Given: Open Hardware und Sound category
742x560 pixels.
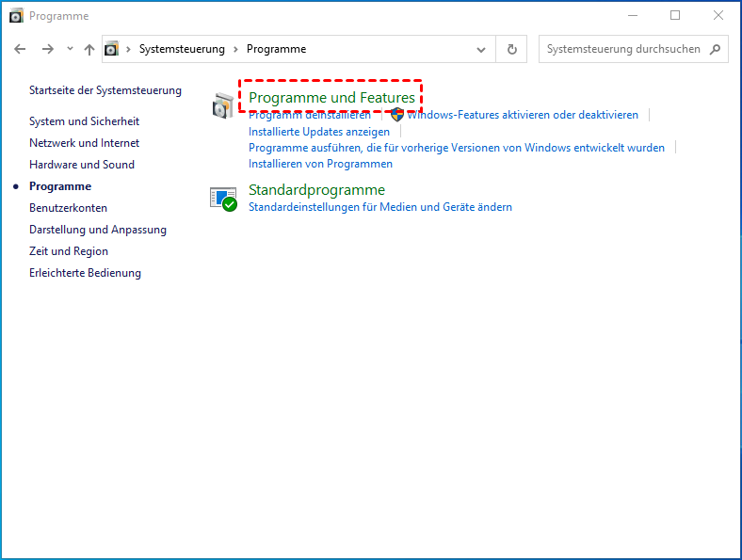Looking at the screenshot, I should coord(82,165).
